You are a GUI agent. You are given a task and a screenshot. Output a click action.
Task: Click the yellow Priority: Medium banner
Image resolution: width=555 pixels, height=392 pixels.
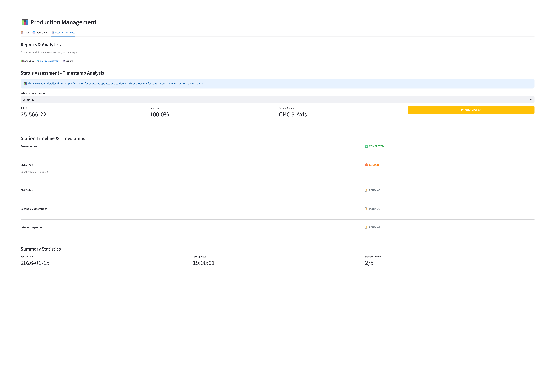click(471, 110)
